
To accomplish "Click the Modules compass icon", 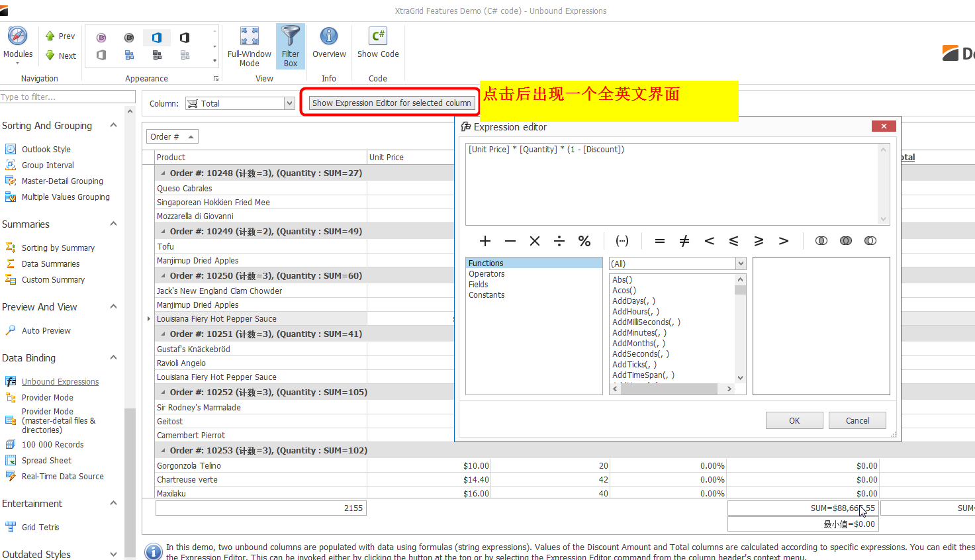I will pos(18,37).
